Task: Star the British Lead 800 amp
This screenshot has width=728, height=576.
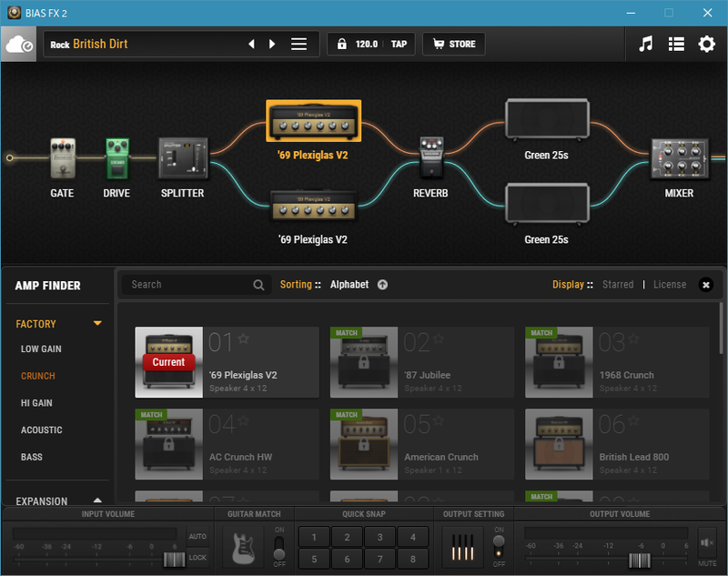Action: 633,420
